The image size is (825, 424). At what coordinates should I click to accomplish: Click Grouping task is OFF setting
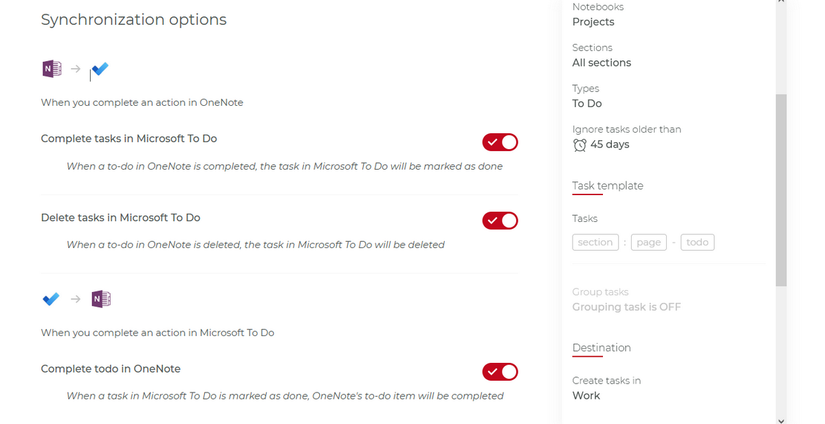click(626, 307)
